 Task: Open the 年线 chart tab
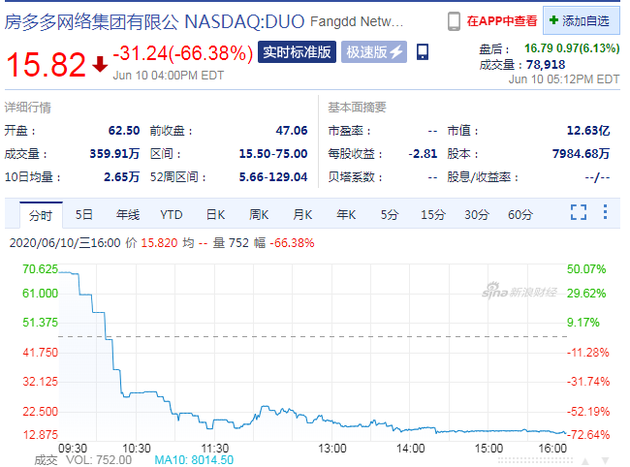(127, 215)
